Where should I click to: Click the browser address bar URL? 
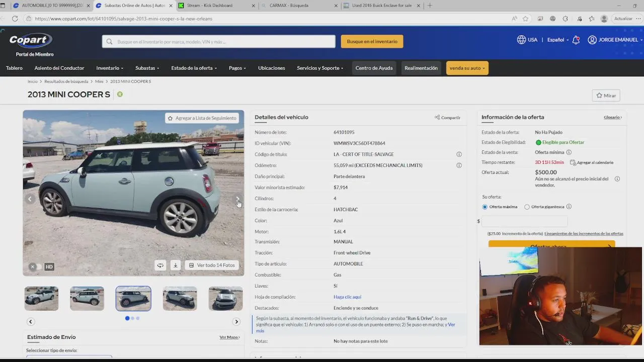[124, 19]
